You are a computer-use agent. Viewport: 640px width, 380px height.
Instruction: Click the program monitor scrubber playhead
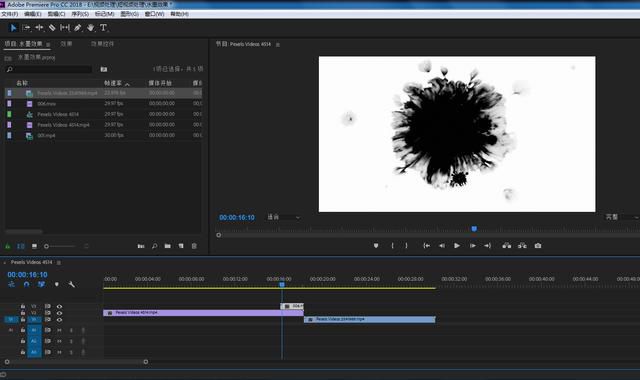[474, 229]
